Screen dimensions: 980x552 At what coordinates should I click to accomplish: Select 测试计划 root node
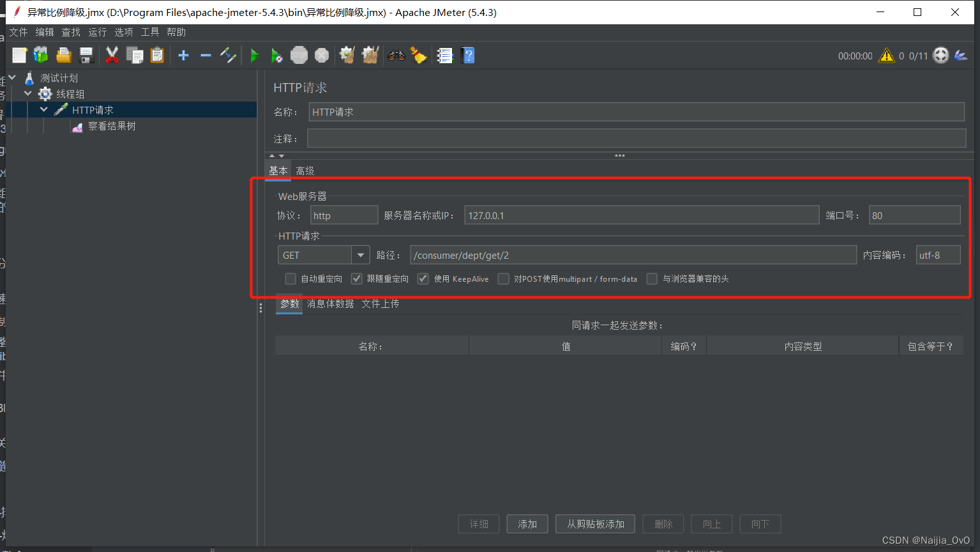(x=59, y=78)
